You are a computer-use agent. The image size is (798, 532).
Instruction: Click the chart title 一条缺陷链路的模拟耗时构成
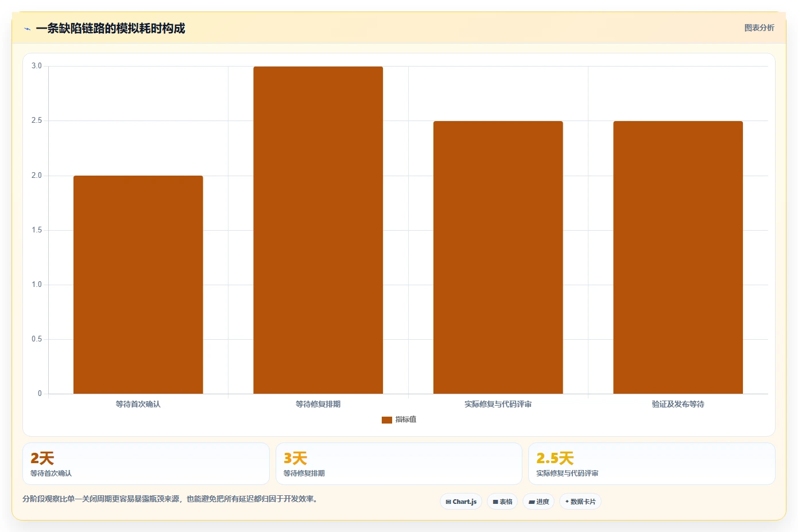point(110,28)
